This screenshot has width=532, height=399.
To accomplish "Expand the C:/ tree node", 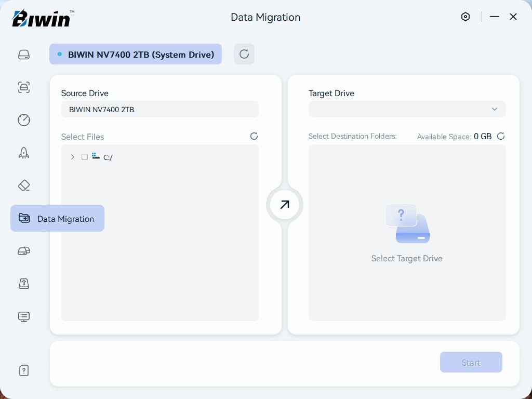I will pyautogui.click(x=73, y=157).
